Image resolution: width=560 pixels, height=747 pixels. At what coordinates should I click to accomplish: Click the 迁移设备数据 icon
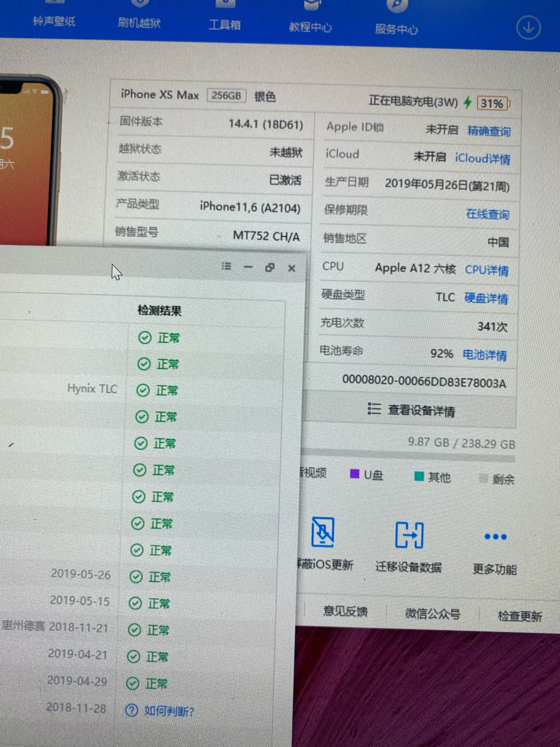pos(409,535)
